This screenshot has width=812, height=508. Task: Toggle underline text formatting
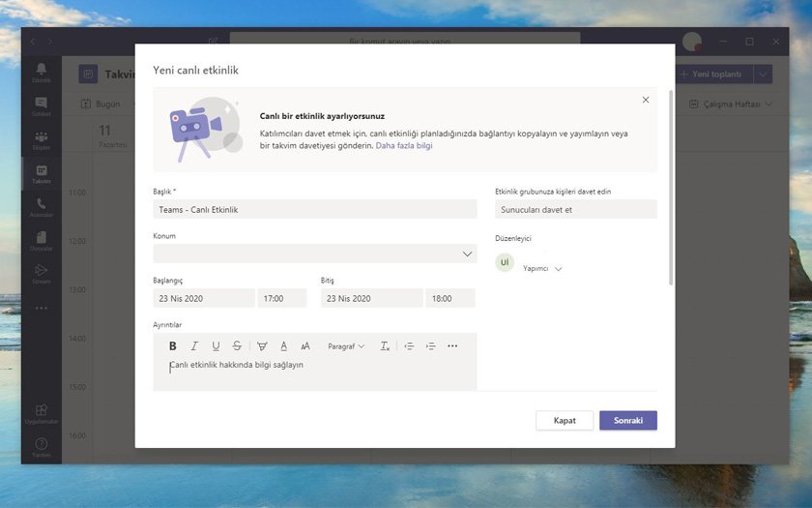216,346
